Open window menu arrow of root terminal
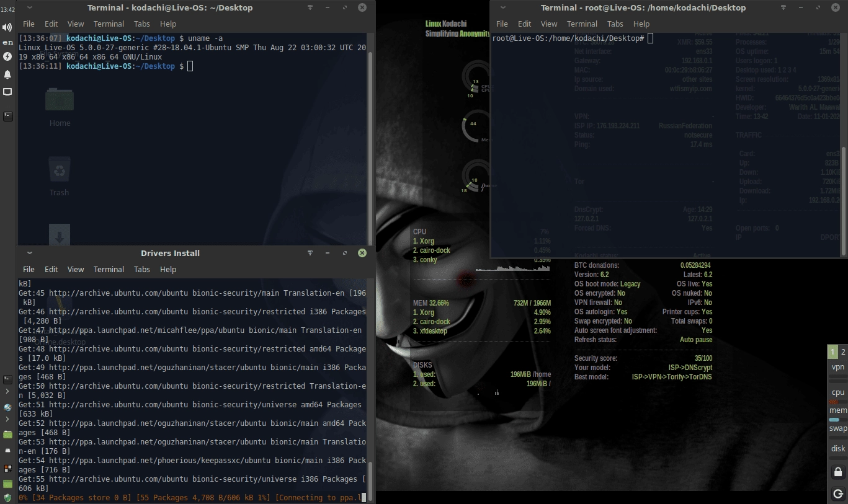 [x=503, y=7]
